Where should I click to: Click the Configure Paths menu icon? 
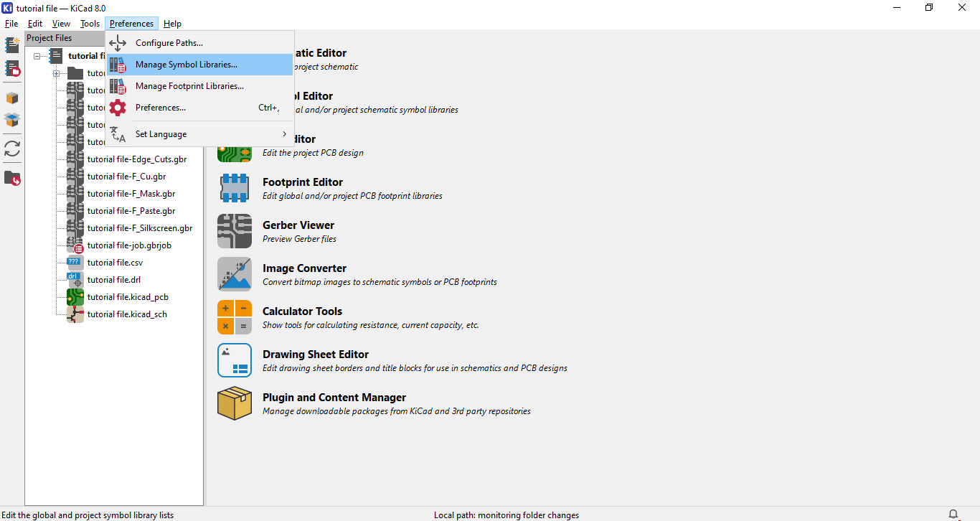[118, 43]
